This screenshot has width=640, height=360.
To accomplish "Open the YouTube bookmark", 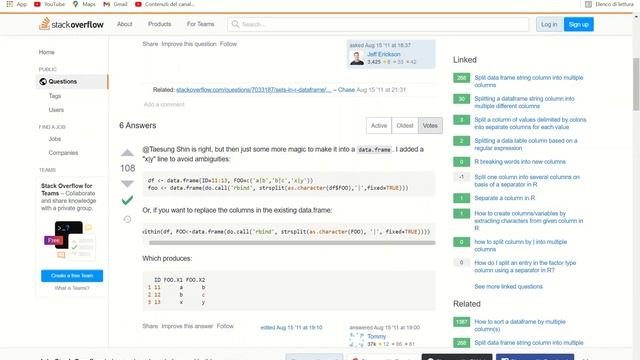I will tap(49, 4).
